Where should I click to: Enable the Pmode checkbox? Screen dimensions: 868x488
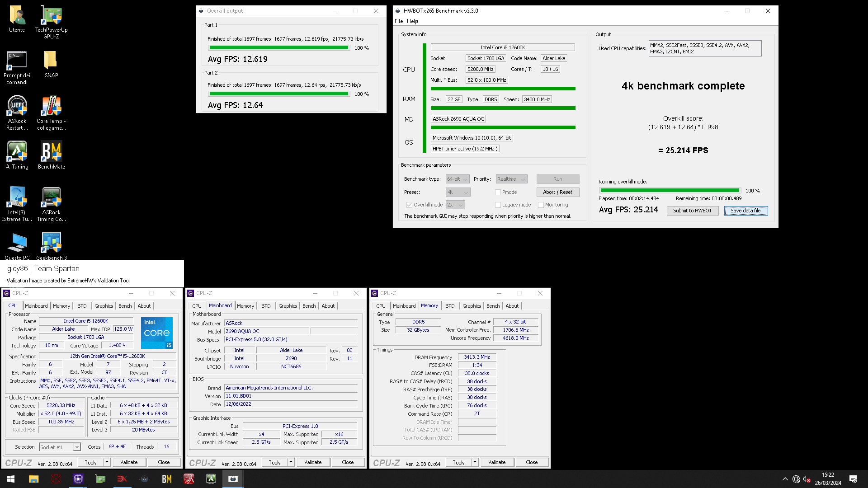498,192
